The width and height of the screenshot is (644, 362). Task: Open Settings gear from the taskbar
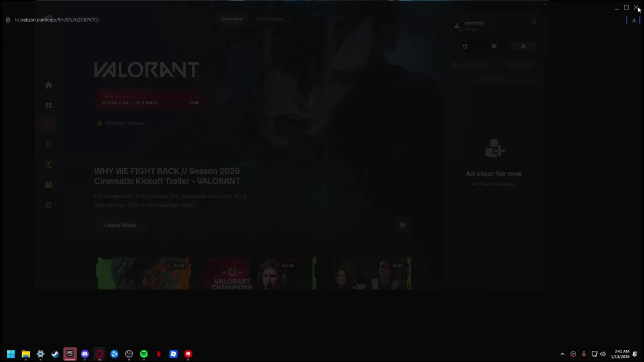point(40,354)
